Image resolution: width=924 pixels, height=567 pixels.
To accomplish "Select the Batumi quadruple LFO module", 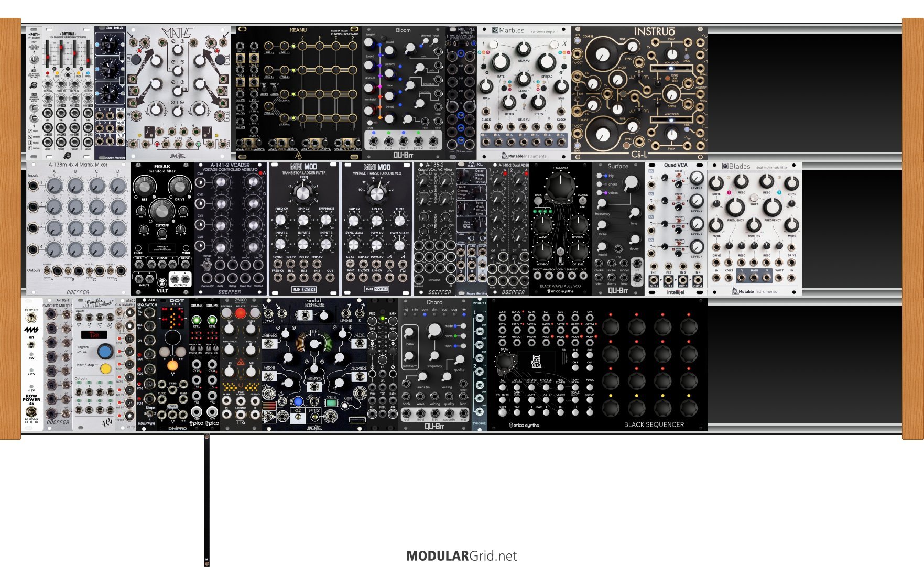I will click(x=68, y=93).
